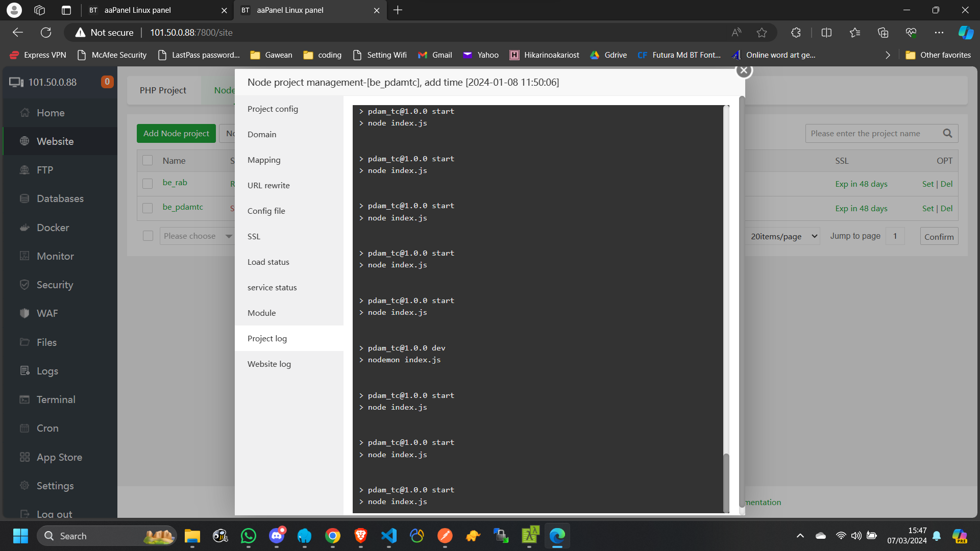Screen dimensions: 980x551
Task: Click the App Store grid icon
Action: pos(24,457)
